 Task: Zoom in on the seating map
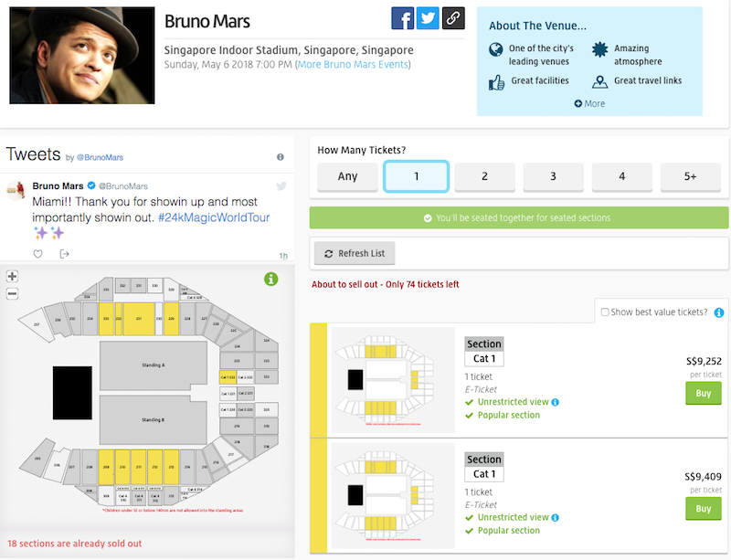(x=12, y=277)
